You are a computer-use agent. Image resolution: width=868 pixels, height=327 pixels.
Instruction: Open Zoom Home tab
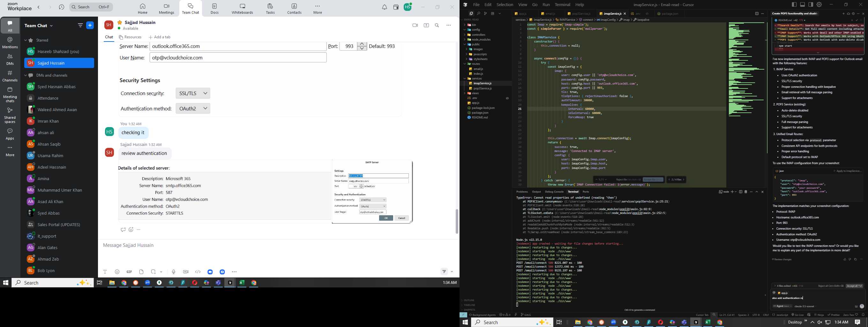point(143,9)
